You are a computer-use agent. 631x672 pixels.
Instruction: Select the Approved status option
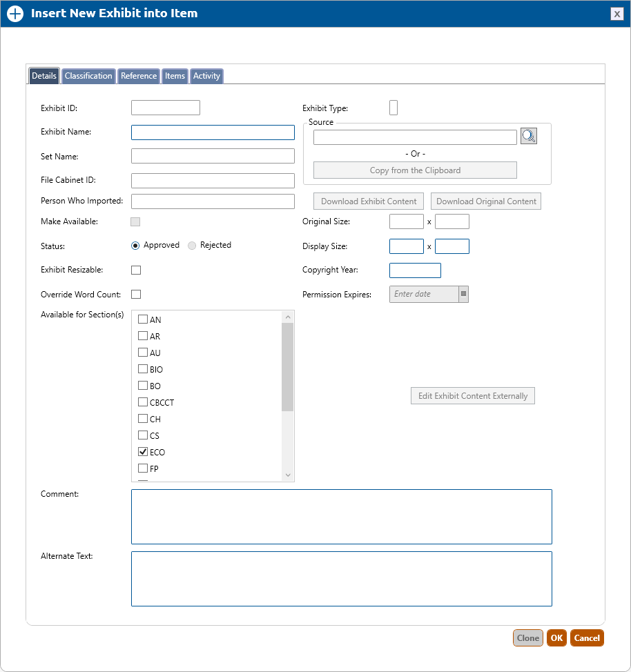click(x=135, y=246)
